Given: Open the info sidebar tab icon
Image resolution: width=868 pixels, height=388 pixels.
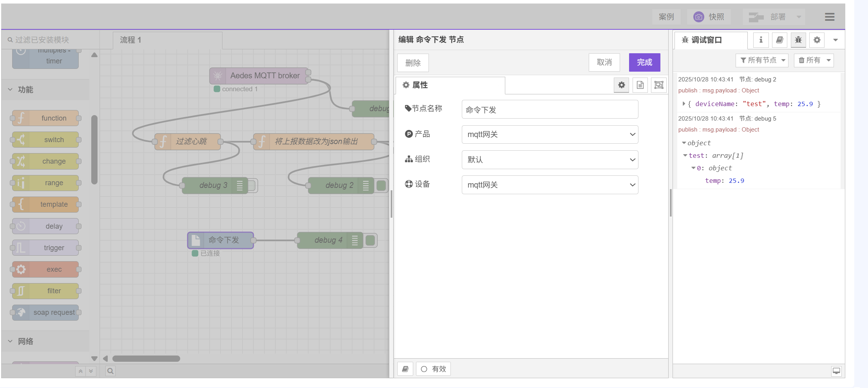Looking at the screenshot, I should coord(761,40).
